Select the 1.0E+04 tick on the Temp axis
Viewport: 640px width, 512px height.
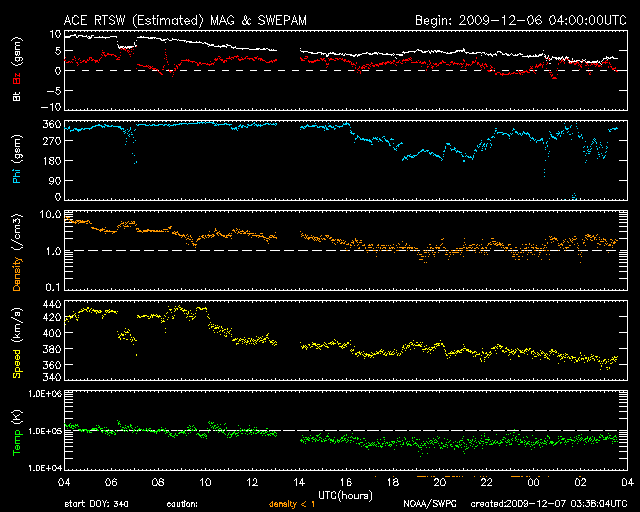[45, 468]
